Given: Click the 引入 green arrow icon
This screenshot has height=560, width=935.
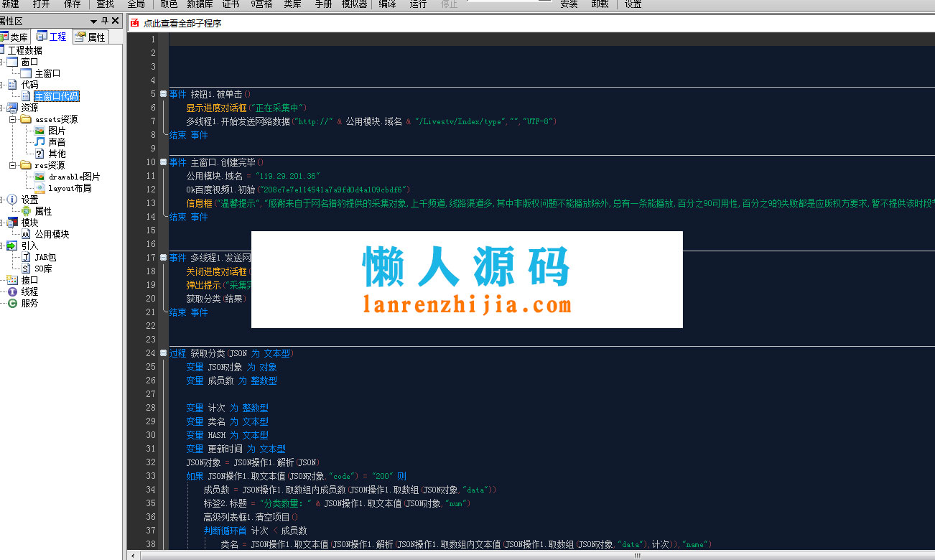Looking at the screenshot, I should [x=12, y=246].
